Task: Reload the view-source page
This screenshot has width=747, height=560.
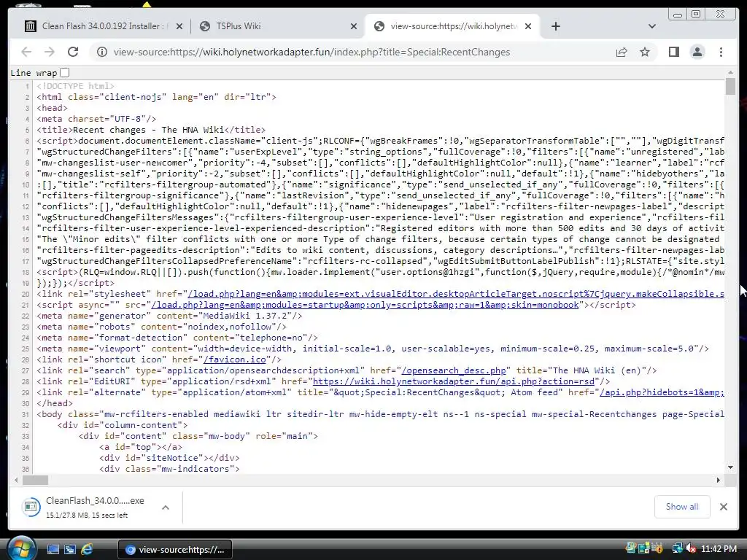Action: [73, 52]
